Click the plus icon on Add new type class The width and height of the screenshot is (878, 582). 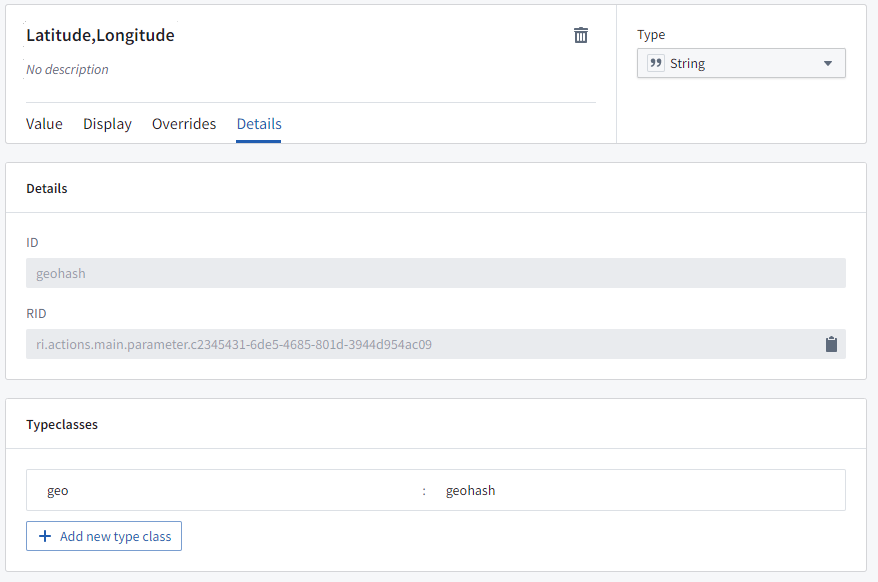point(45,536)
